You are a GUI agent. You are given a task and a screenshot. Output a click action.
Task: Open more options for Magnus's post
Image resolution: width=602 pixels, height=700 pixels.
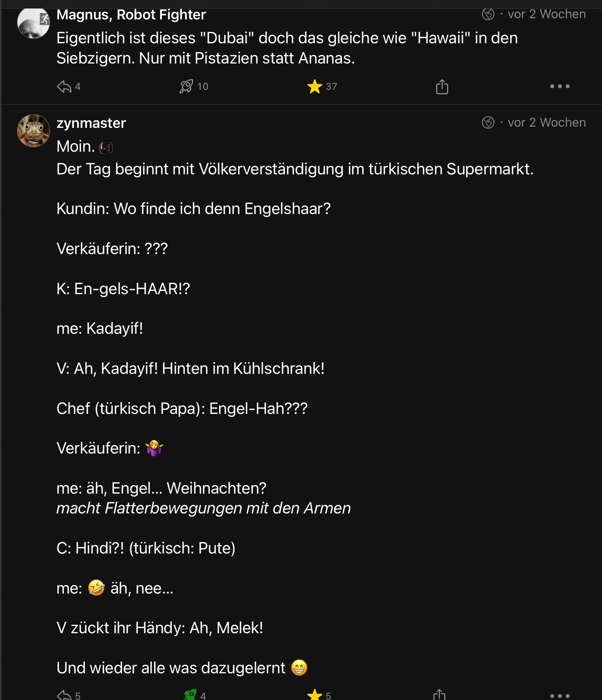click(x=560, y=87)
